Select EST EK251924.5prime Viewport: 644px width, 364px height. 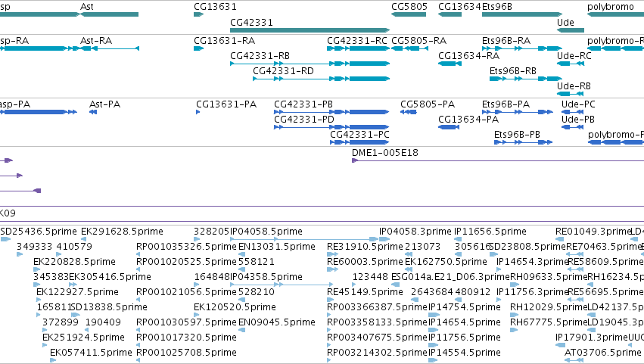(83, 338)
